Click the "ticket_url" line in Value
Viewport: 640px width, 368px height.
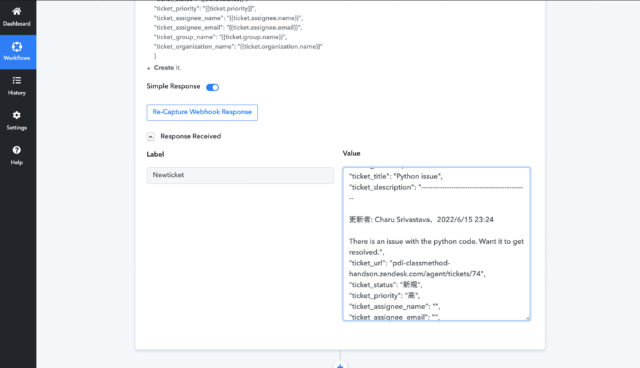[x=417, y=268]
